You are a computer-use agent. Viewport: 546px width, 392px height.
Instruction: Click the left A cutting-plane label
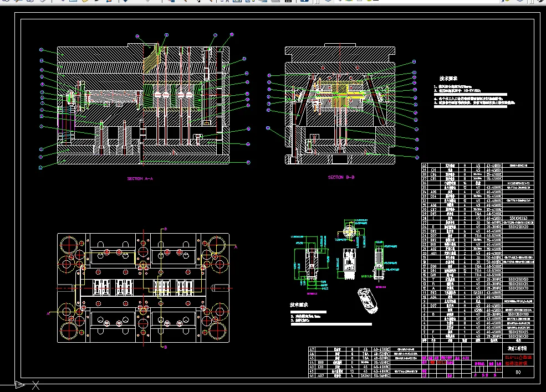point(48,314)
